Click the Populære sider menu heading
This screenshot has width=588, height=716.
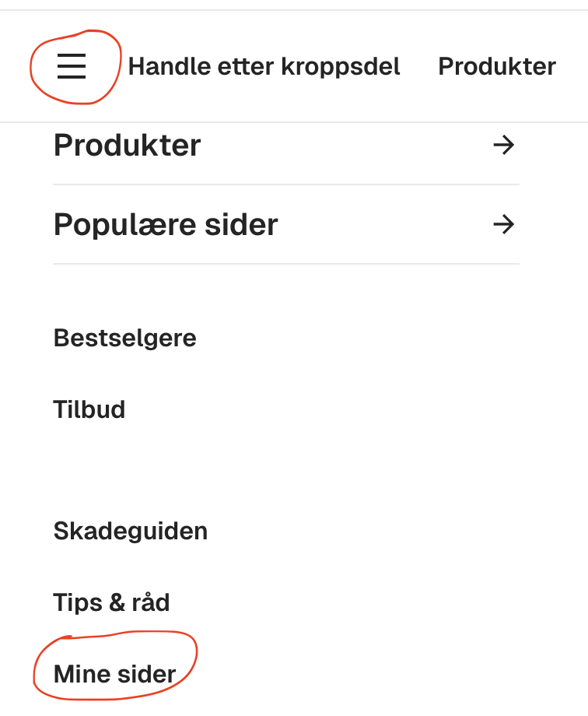(166, 225)
